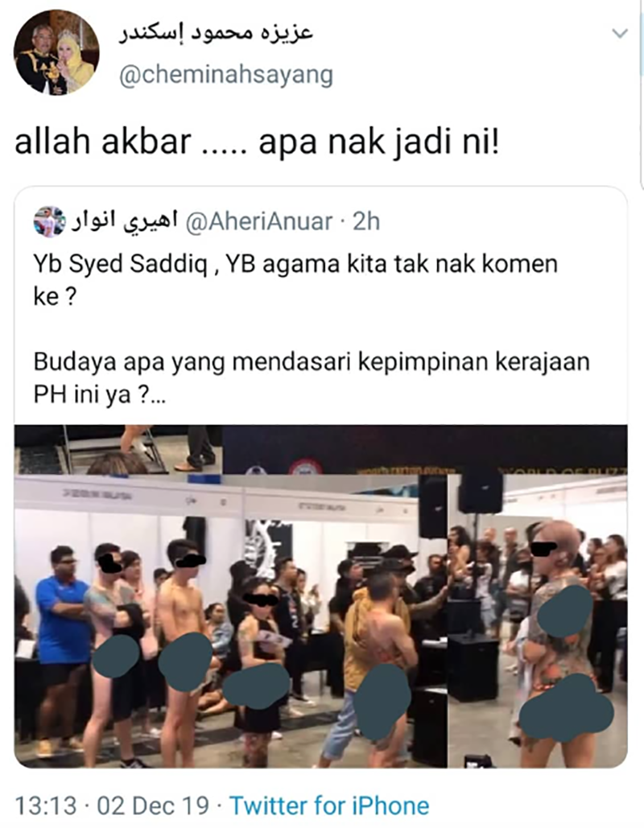Click the @cheminahsayang handle
Image resolution: width=644 pixels, height=828 pixels.
click(x=226, y=76)
